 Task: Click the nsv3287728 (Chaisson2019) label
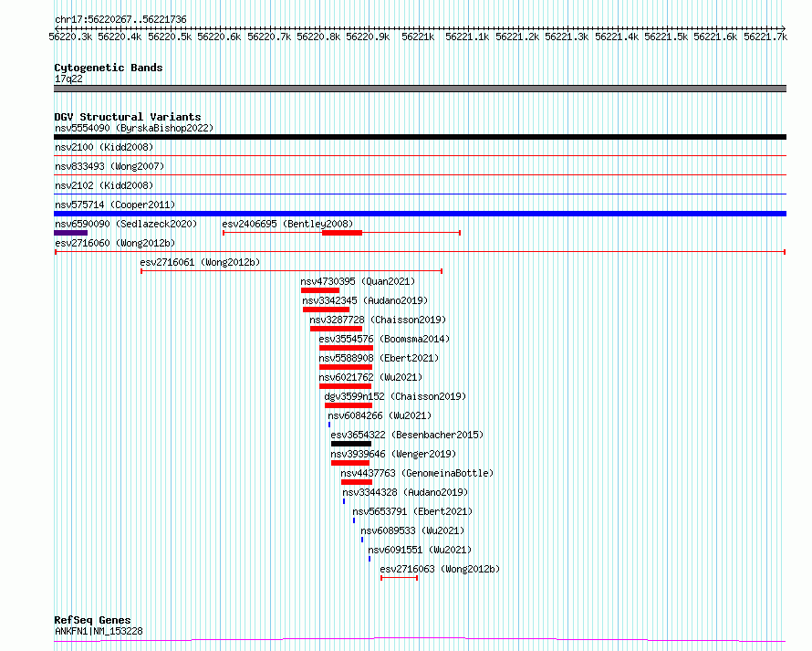[378, 320]
